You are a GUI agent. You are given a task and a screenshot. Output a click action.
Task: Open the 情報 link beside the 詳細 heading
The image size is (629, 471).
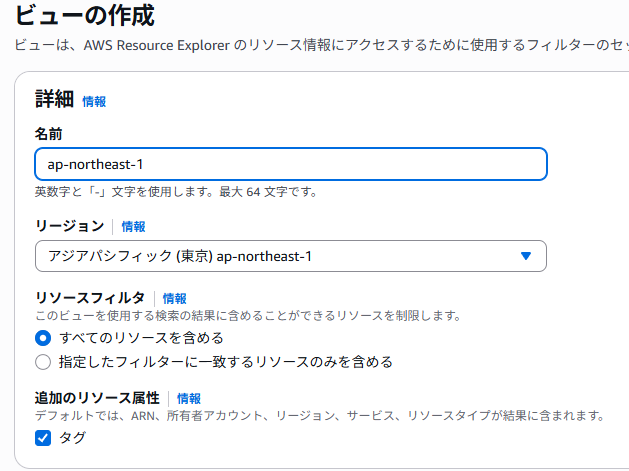coord(94,102)
